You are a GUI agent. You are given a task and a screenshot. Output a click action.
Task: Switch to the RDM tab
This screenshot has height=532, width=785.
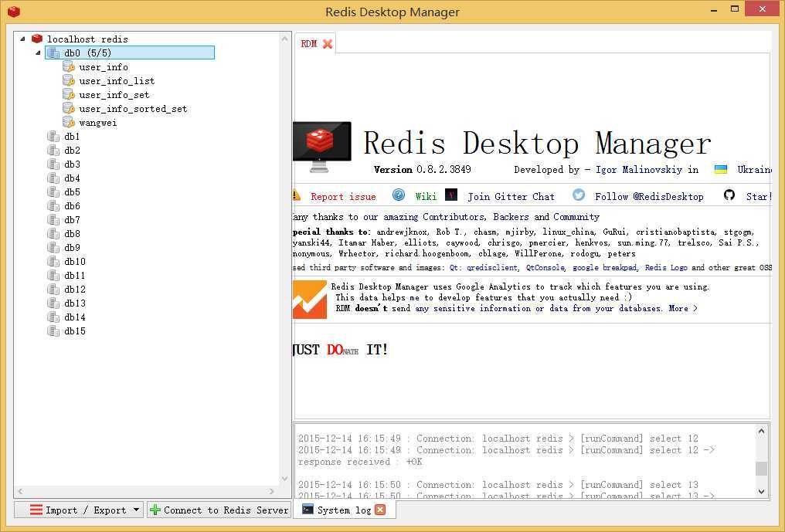tap(309, 44)
